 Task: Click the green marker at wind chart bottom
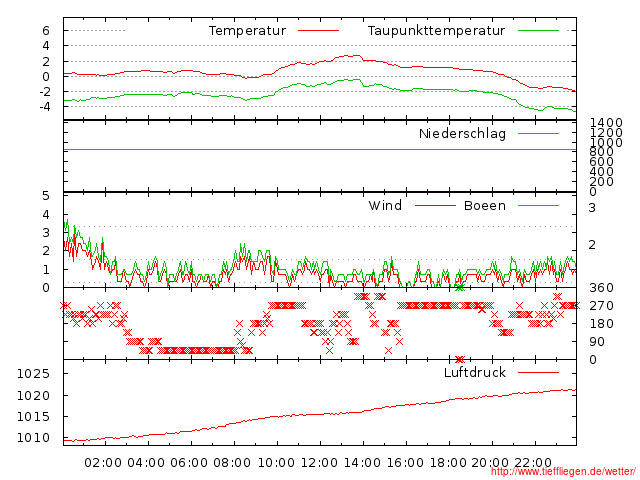pos(460,288)
